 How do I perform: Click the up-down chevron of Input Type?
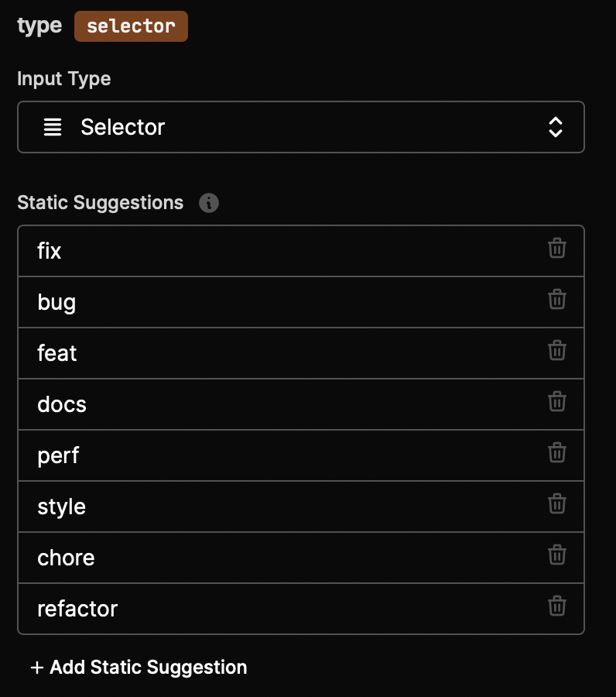[x=555, y=127]
